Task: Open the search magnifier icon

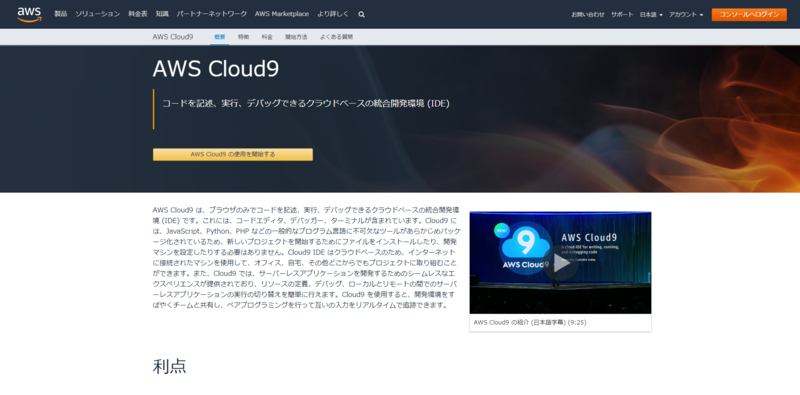Action: (362, 15)
